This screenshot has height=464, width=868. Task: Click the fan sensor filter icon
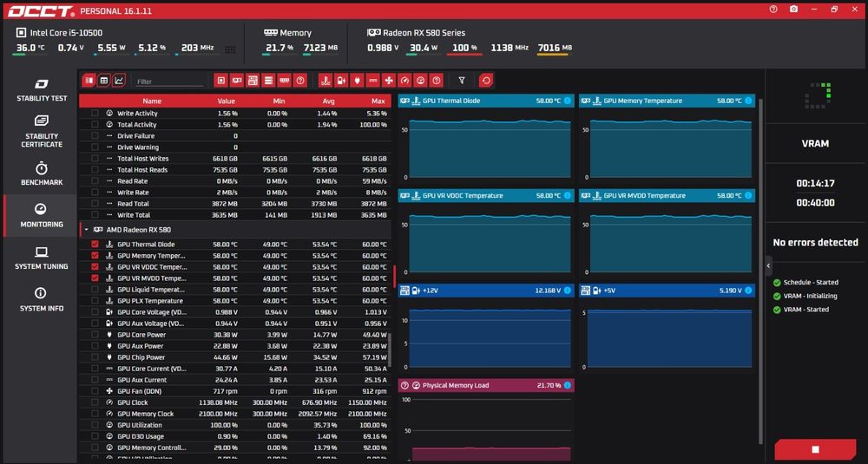point(389,81)
